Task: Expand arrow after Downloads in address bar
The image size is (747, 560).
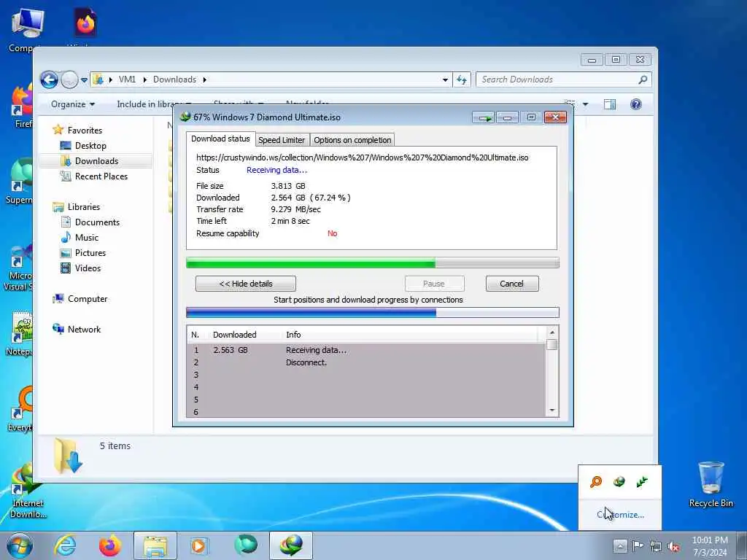Action: [205, 79]
